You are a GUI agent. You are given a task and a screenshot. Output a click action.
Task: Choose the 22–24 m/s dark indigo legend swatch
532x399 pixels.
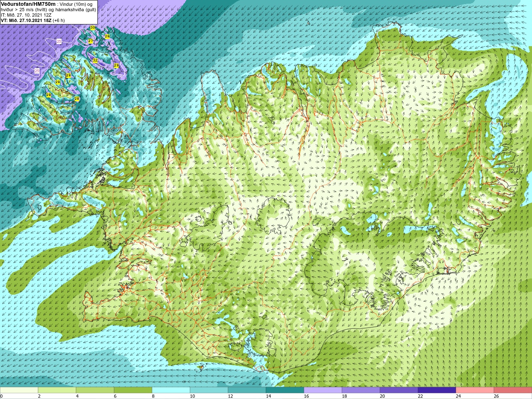click(x=437, y=390)
